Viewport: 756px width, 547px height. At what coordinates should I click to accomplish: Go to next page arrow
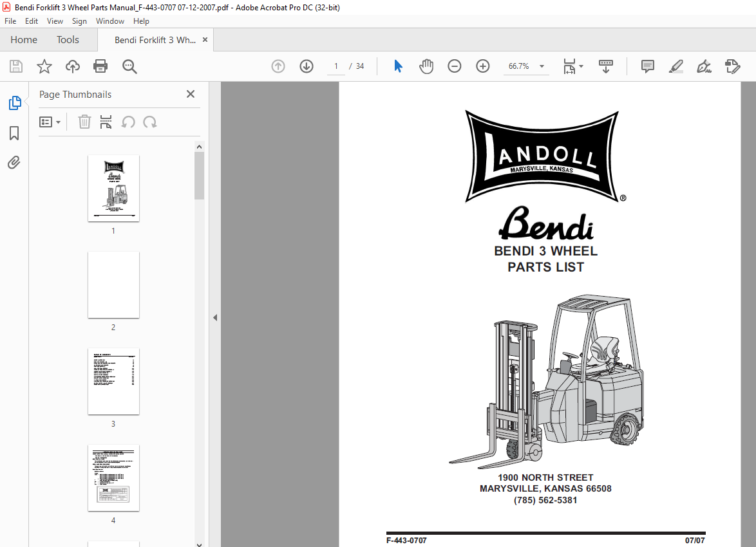click(x=307, y=66)
